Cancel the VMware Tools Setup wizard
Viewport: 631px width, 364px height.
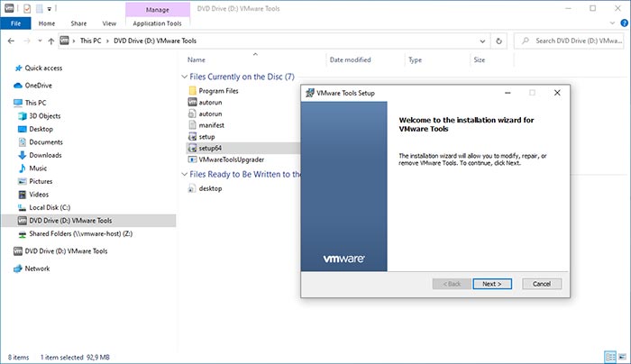542,284
